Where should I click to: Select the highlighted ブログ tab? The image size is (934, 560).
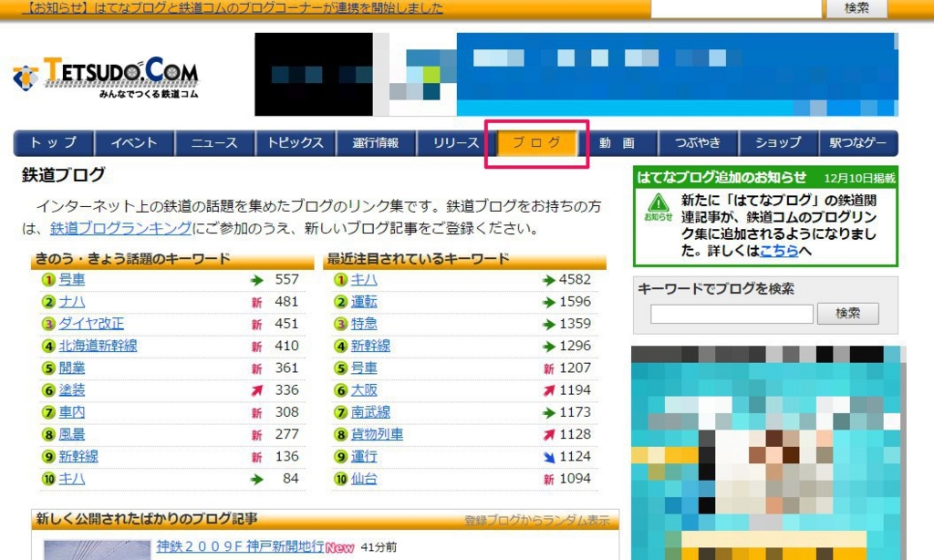coord(536,143)
